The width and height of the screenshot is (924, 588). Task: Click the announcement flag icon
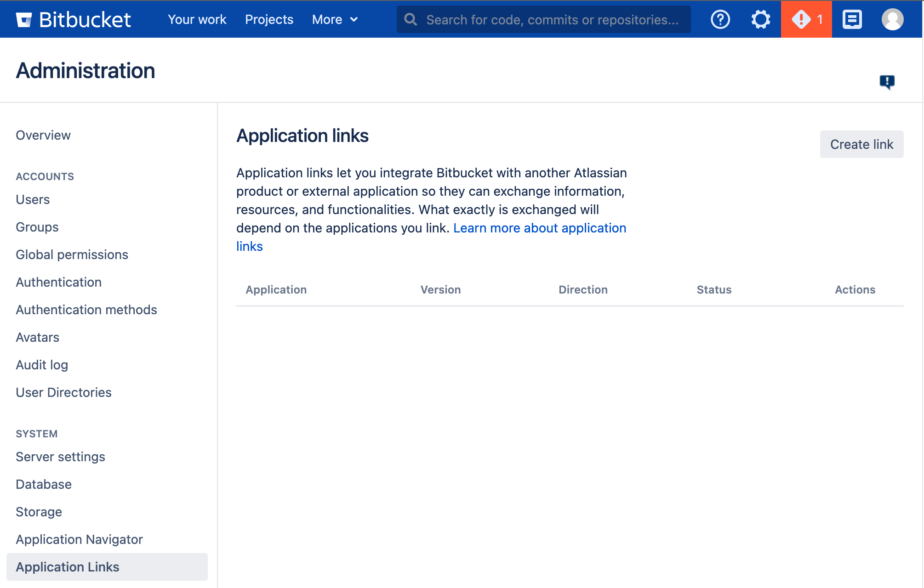coord(888,81)
